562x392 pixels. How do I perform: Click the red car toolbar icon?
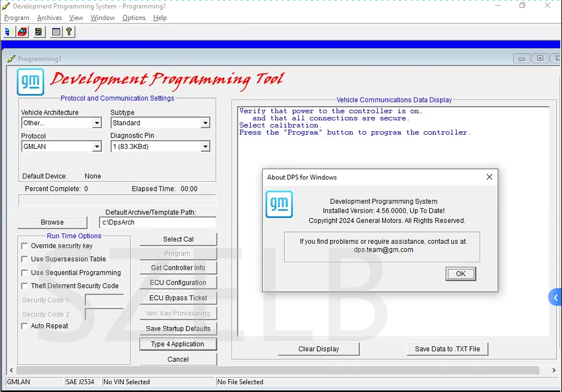pyautogui.click(x=22, y=32)
